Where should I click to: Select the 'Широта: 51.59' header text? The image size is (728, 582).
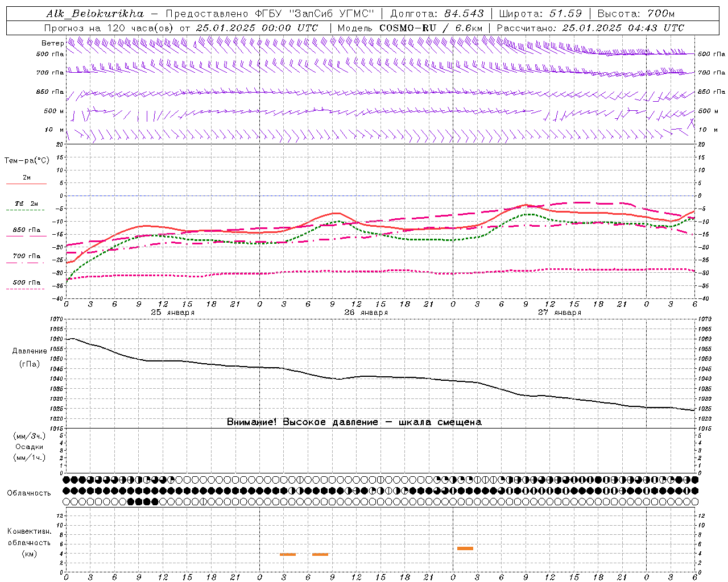tap(540, 14)
